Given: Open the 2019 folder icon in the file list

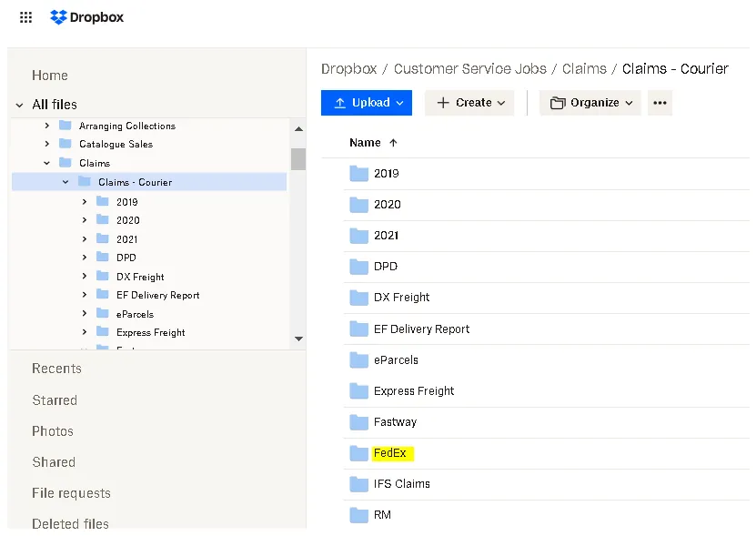Looking at the screenshot, I should point(358,174).
